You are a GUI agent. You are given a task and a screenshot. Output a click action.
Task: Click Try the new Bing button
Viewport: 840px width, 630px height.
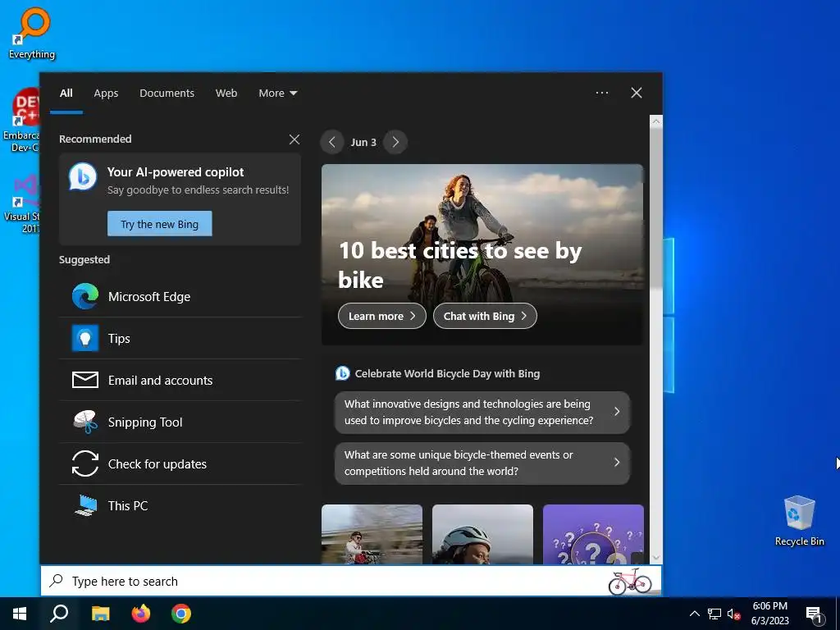160,223
